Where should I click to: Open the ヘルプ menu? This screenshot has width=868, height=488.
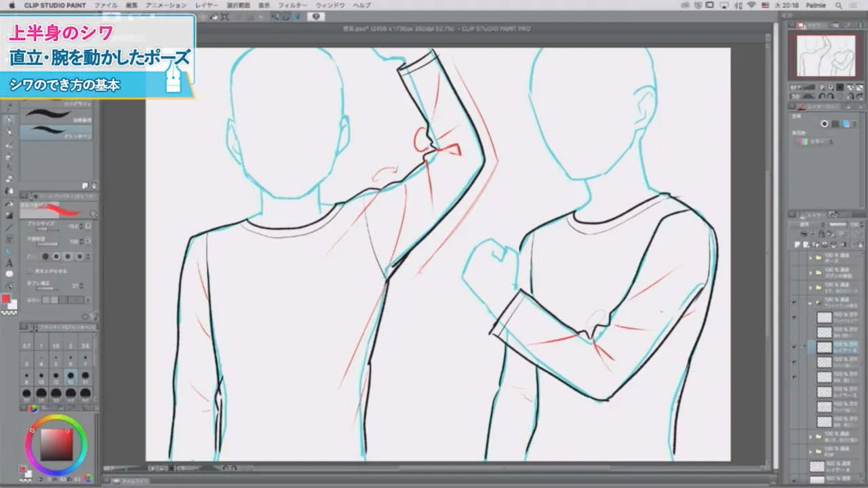click(x=362, y=5)
